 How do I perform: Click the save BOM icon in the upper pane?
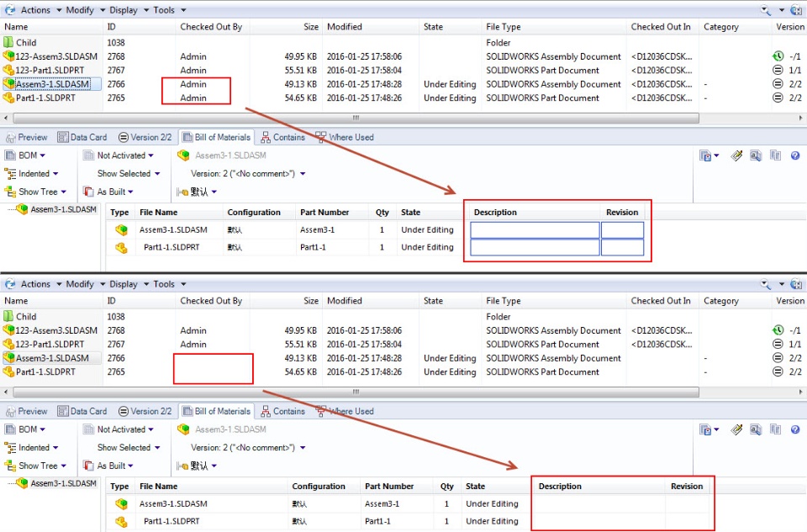[705, 155]
